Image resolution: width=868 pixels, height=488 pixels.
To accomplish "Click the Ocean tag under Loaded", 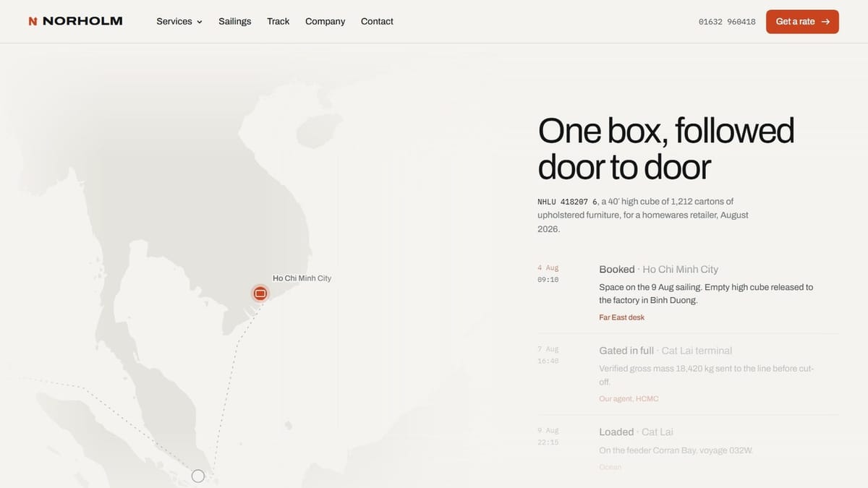I will click(610, 467).
